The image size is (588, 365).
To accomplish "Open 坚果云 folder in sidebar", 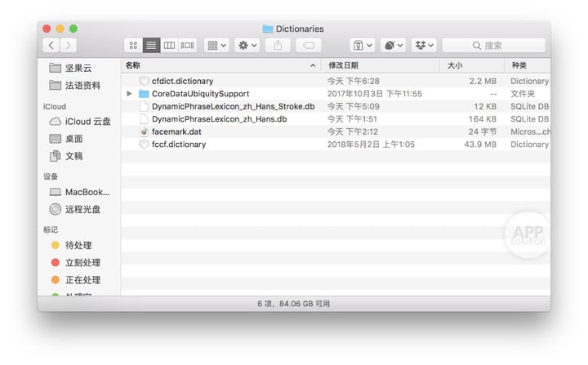I will coord(78,68).
